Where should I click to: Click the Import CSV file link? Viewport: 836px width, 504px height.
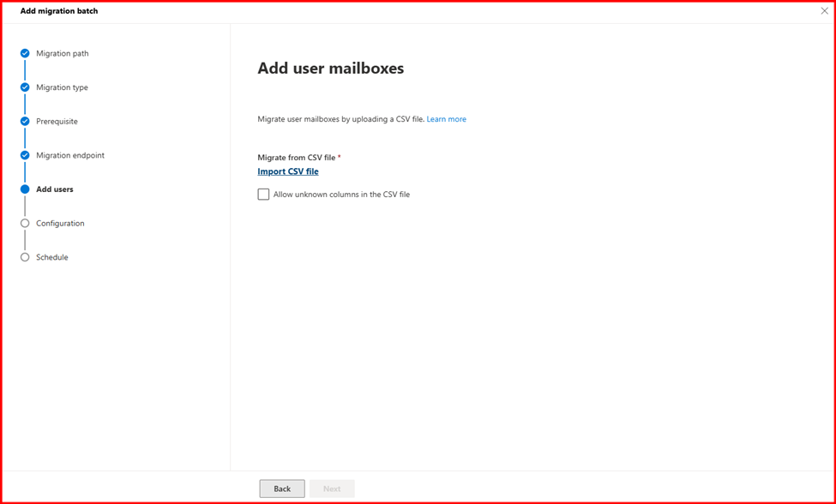[288, 171]
